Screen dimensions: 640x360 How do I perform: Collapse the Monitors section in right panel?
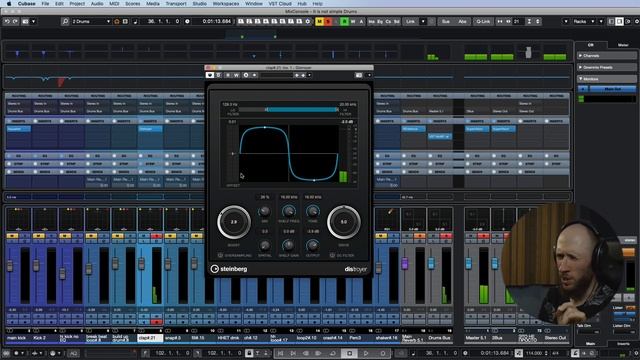click(x=607, y=79)
